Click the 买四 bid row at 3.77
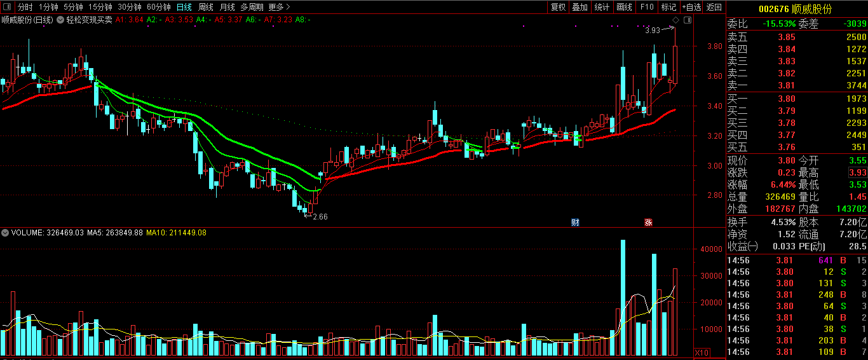The image size is (868, 360). [x=797, y=135]
